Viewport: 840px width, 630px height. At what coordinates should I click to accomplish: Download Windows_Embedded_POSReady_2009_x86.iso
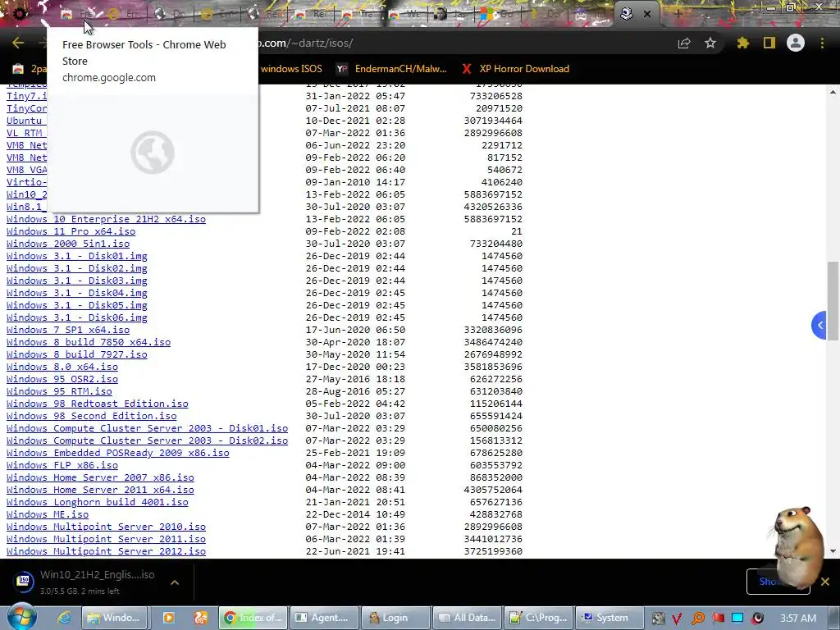click(x=118, y=453)
